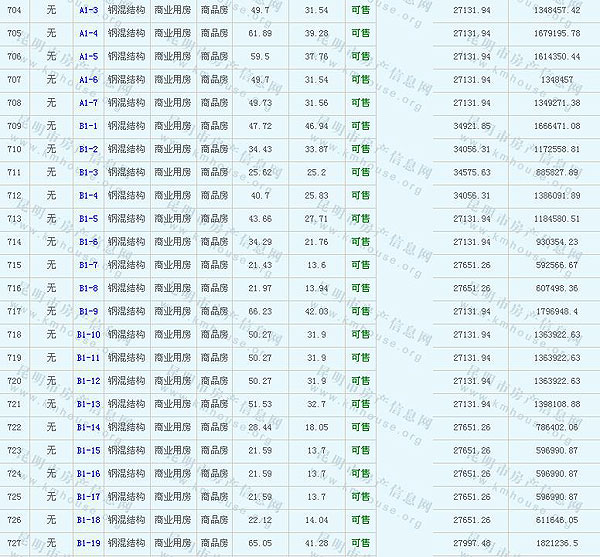Screen dimensions: 600x557
Task: Click the A1-5 unit link
Action: pos(88,56)
